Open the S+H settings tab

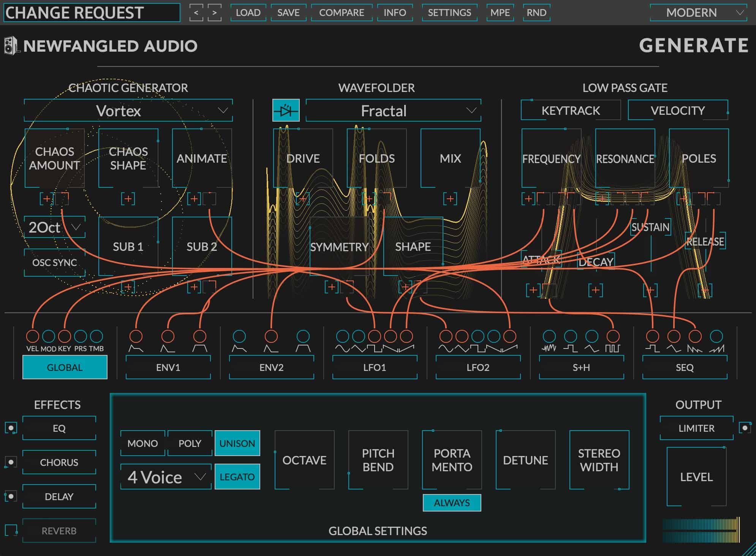coord(582,367)
